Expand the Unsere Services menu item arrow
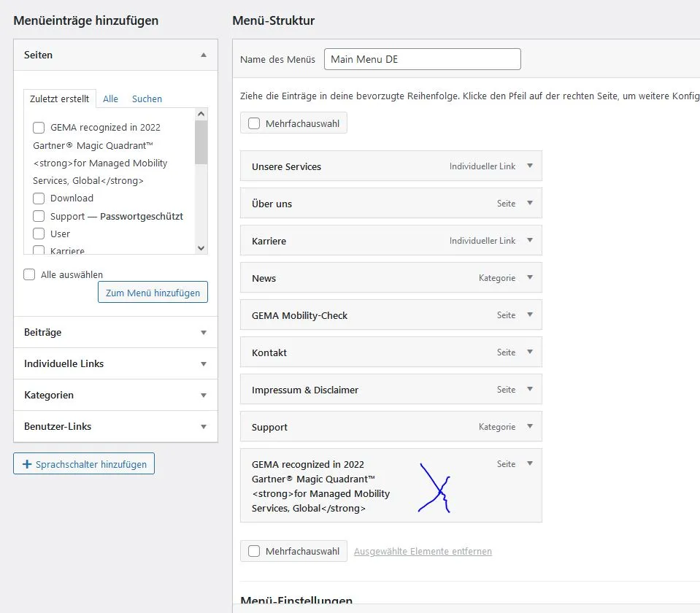 [x=530, y=166]
